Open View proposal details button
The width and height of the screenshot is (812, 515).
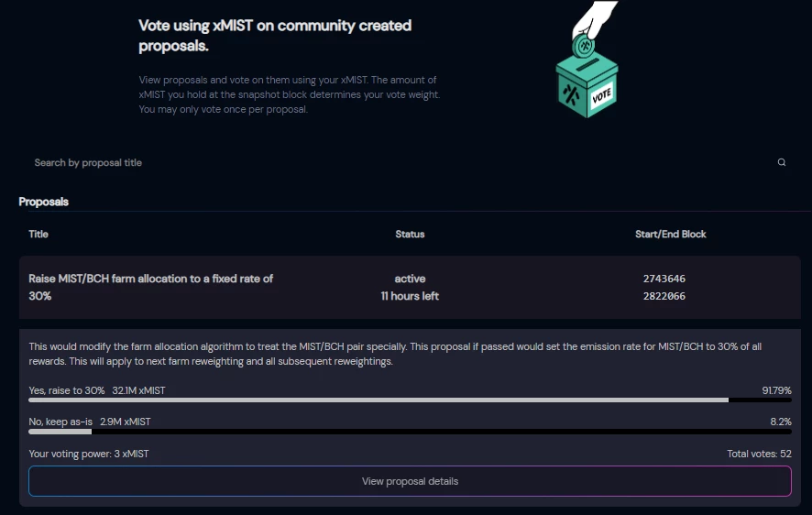tap(410, 481)
